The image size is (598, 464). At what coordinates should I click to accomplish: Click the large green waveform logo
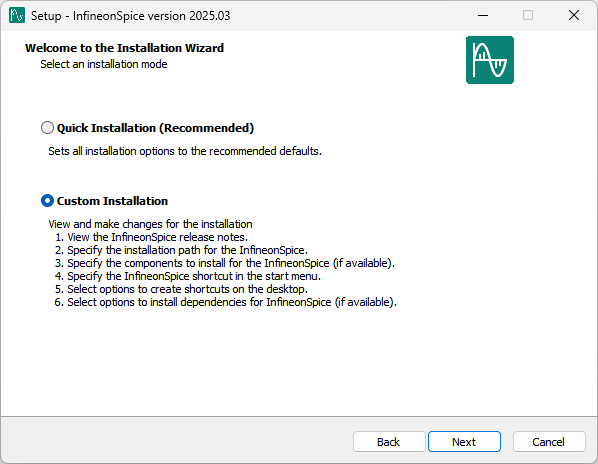pos(490,60)
